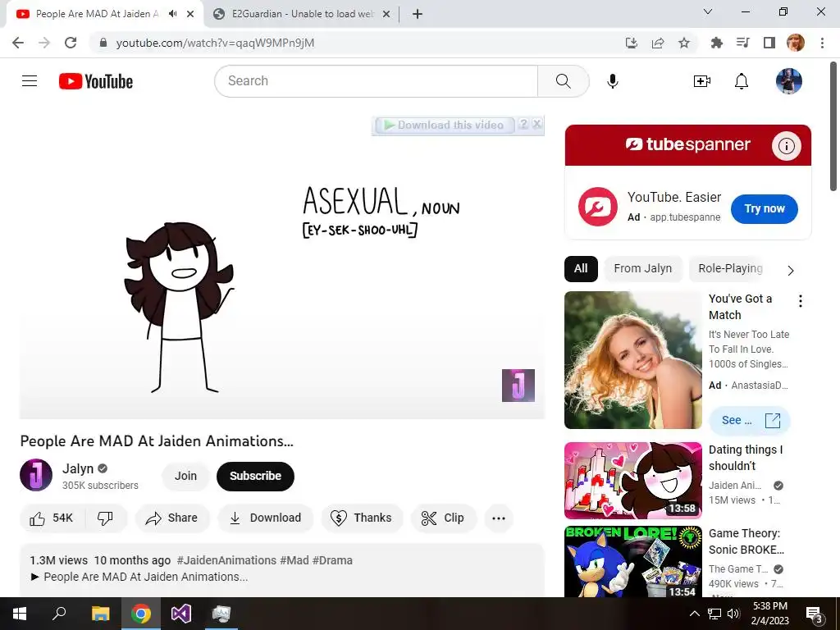Image resolution: width=840 pixels, height=630 pixels.
Task: Click the address bar URL
Action: pyautogui.click(x=215, y=43)
